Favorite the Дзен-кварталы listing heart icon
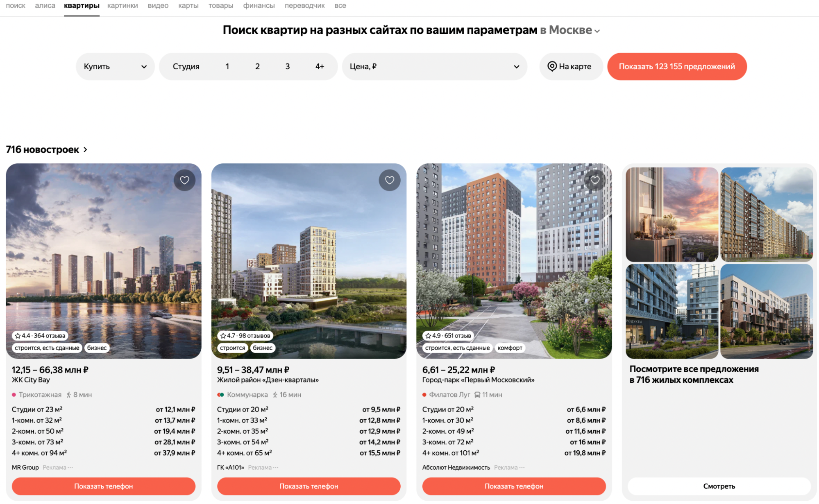Viewport: 819px width, 504px height. pyautogui.click(x=390, y=180)
